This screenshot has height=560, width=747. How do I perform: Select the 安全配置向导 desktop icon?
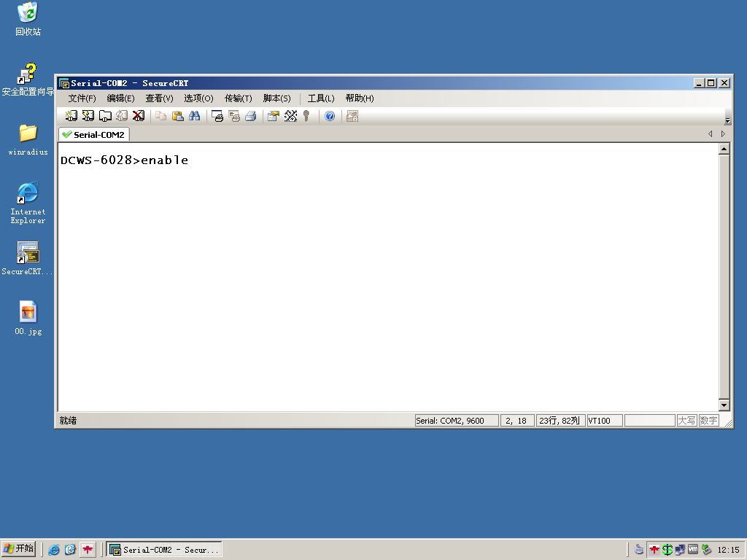[28, 79]
